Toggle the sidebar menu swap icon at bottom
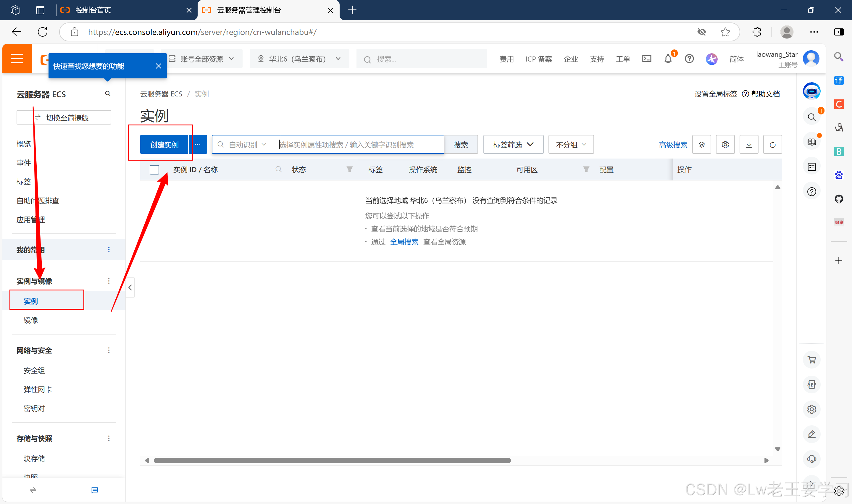The image size is (852, 504). [x=33, y=490]
